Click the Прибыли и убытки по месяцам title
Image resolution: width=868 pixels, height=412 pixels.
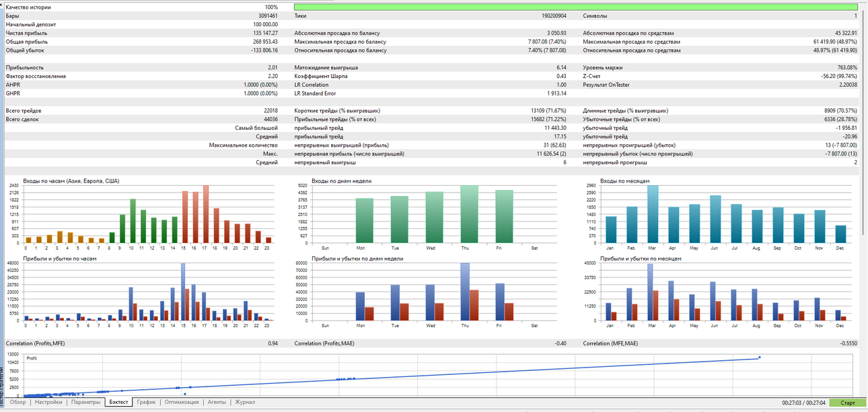641,259
